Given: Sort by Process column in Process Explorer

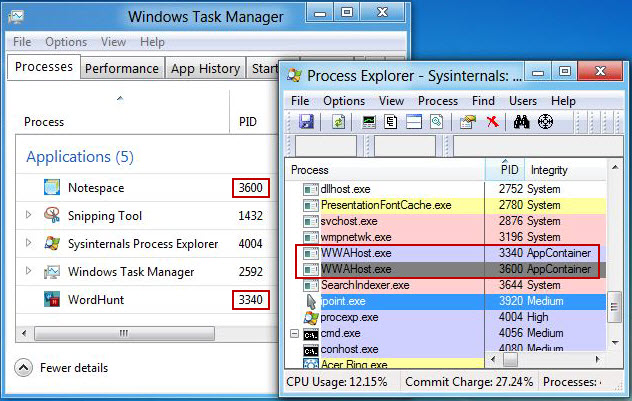Looking at the screenshot, I should click(385, 170).
